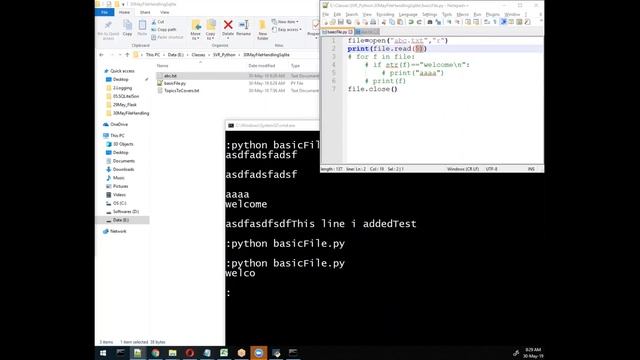Click Chrome icon on taskbar
640x360 pixels.
click(x=155, y=353)
